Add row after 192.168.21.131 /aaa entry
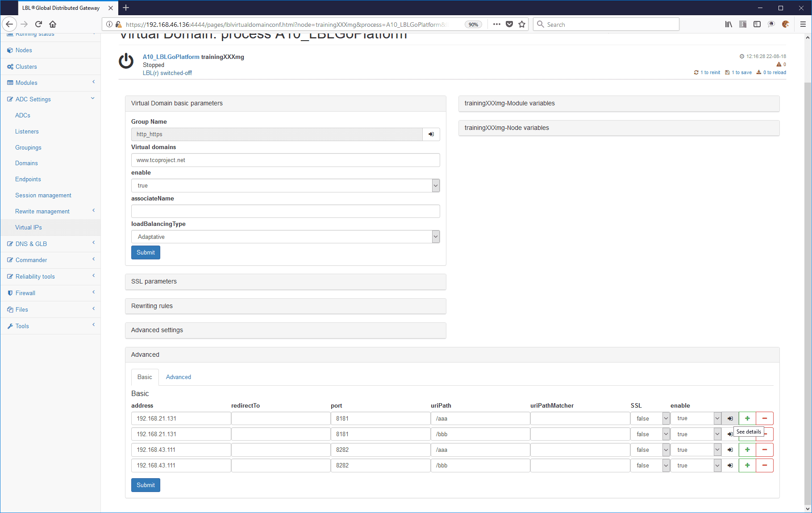The height and width of the screenshot is (513, 812). (x=747, y=418)
